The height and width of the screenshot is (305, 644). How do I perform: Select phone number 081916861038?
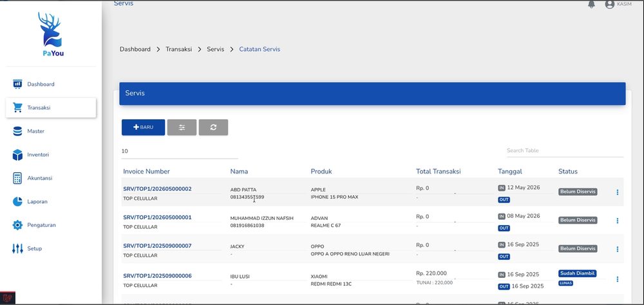pyautogui.click(x=247, y=225)
